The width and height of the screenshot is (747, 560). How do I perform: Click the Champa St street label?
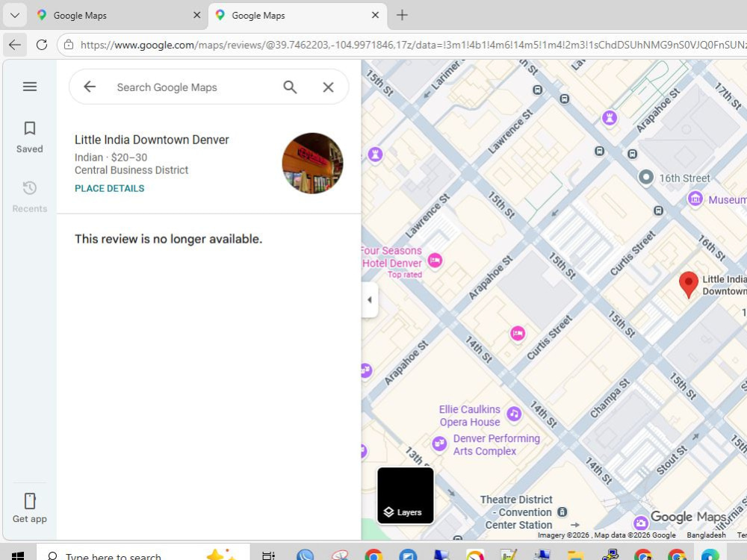pos(610,398)
